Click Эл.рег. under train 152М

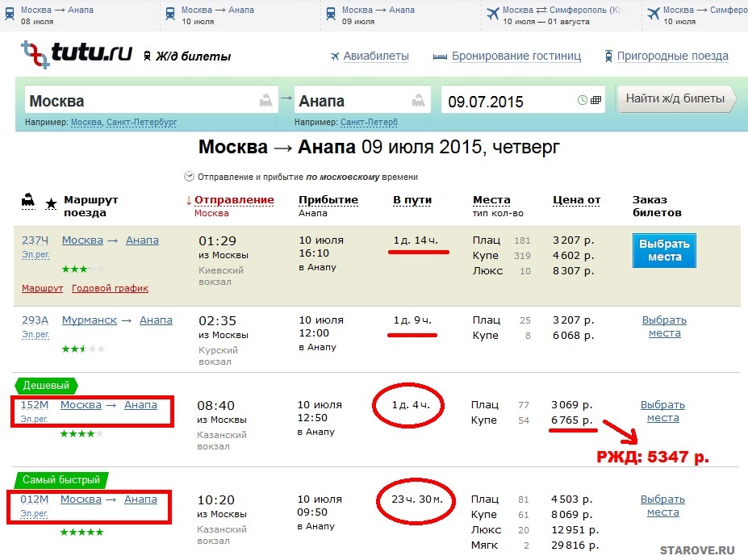point(34,419)
